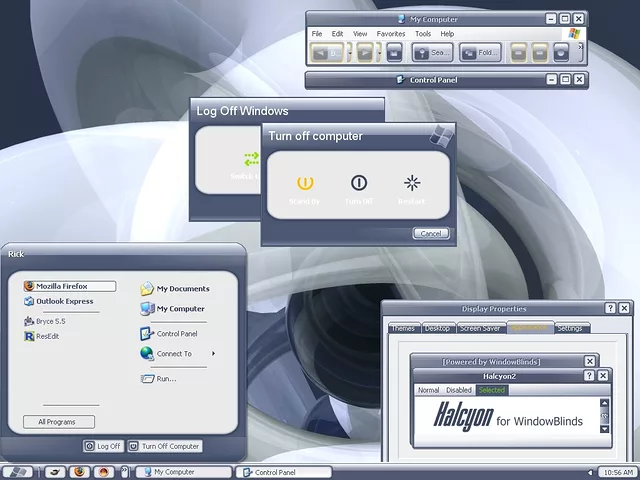Click the Folders toolbar button in My Computer
640x480 pixels.
coord(480,53)
